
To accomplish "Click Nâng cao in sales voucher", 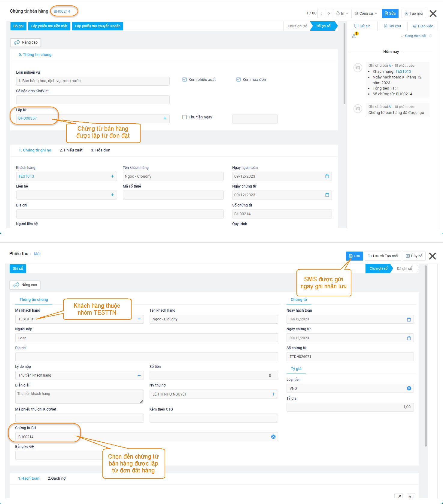I will point(26,42).
